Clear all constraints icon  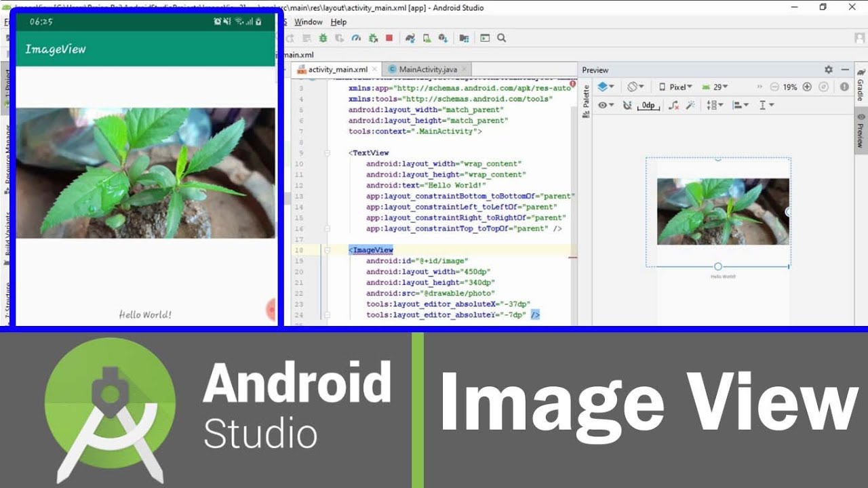(x=674, y=105)
